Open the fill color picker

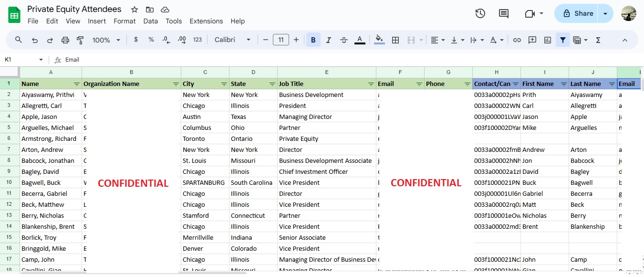point(379,40)
